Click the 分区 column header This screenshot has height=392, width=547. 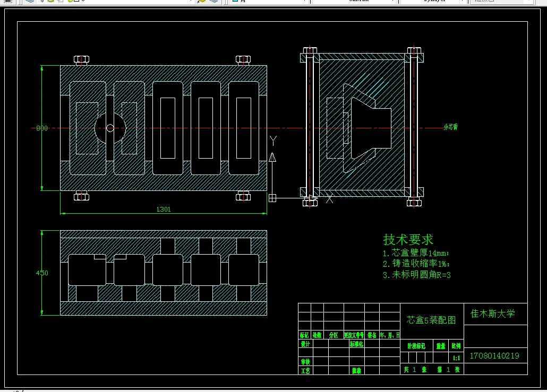[x=334, y=335]
